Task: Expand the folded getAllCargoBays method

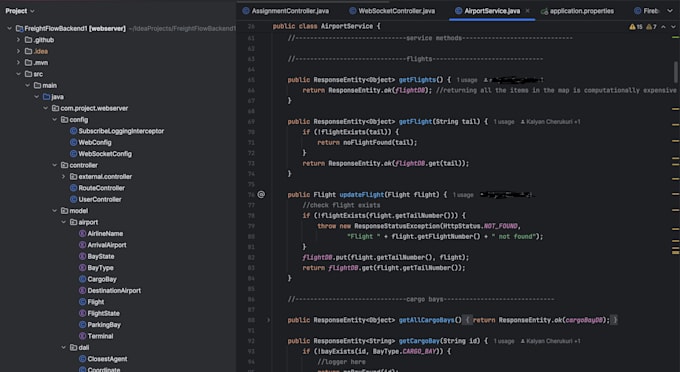Action: click(x=268, y=320)
